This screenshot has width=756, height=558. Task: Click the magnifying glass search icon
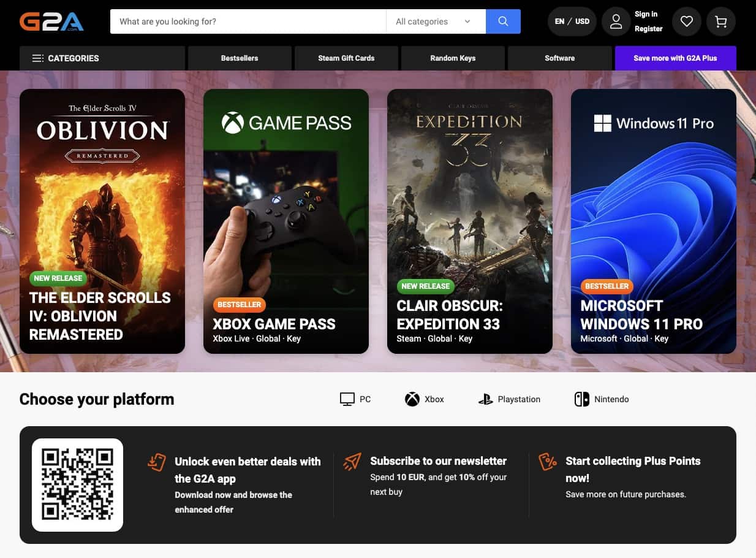502,21
